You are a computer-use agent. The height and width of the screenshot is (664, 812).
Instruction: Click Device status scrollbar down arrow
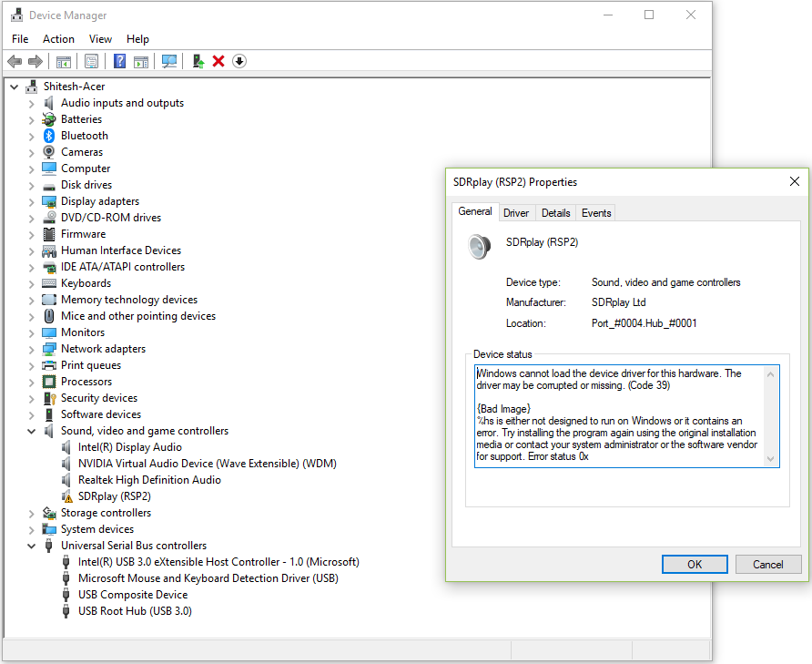(x=770, y=459)
